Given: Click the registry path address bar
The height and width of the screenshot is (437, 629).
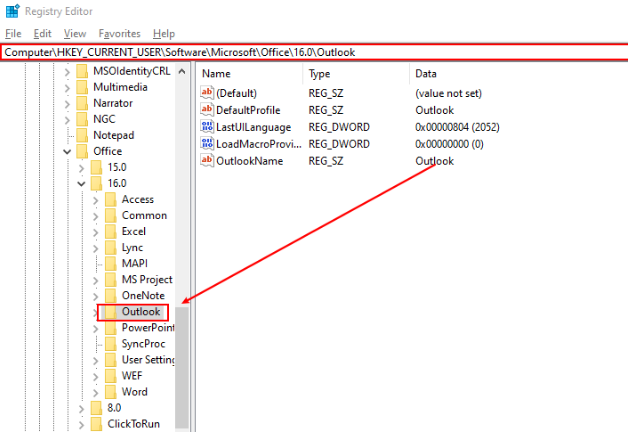Looking at the screenshot, I should click(x=314, y=52).
